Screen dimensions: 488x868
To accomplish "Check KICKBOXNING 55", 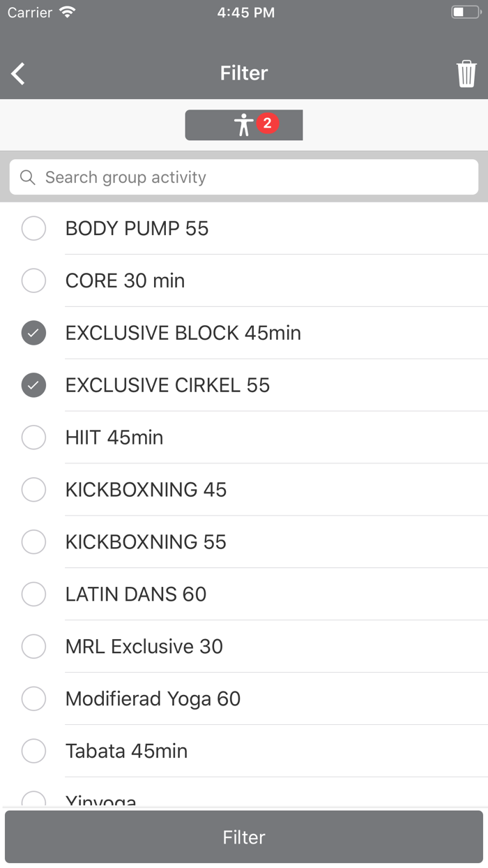I will coord(33,542).
